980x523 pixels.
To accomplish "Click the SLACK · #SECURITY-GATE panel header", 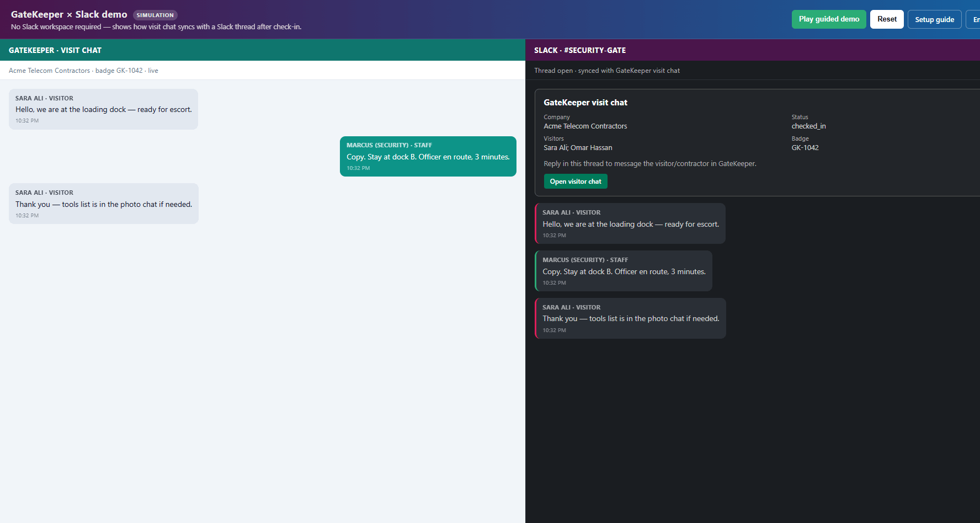I will click(753, 50).
